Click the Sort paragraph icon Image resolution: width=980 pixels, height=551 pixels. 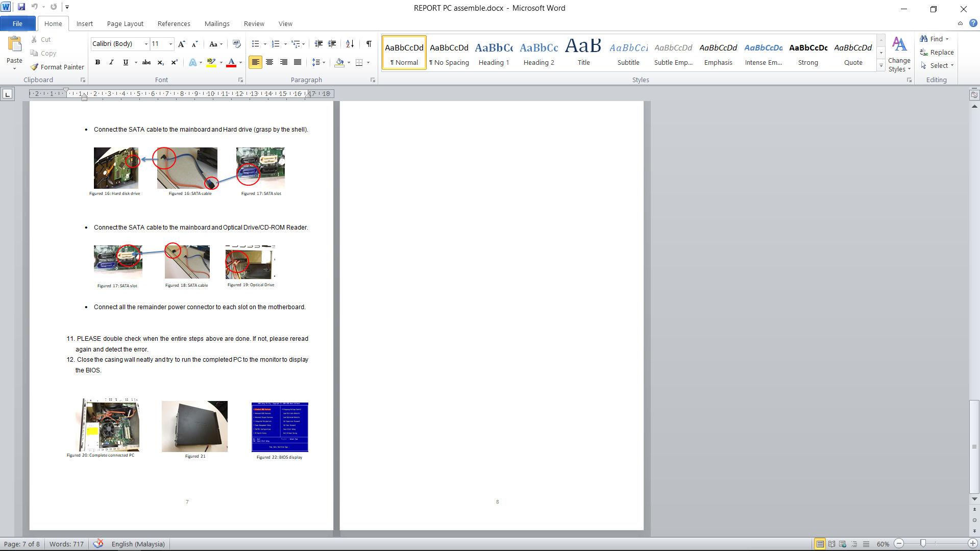click(x=350, y=44)
